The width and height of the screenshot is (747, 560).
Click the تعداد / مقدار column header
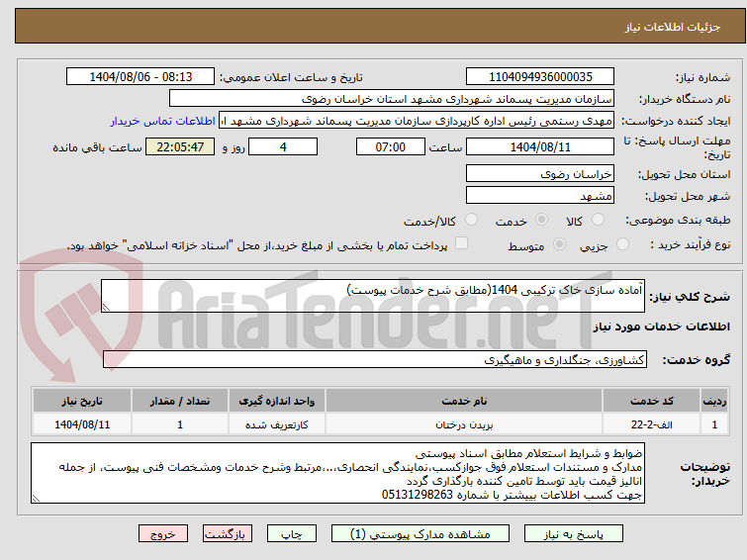(x=180, y=401)
